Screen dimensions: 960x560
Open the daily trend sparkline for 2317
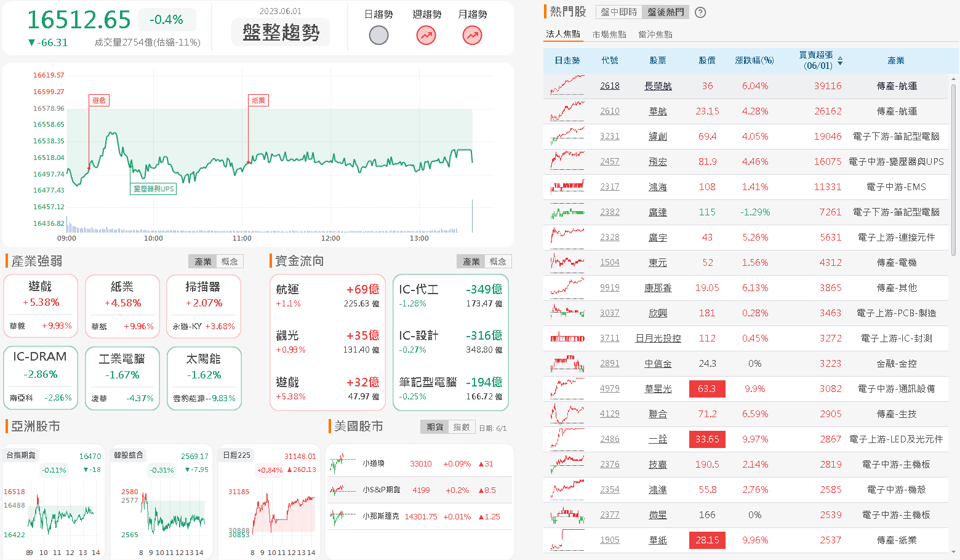point(567,186)
